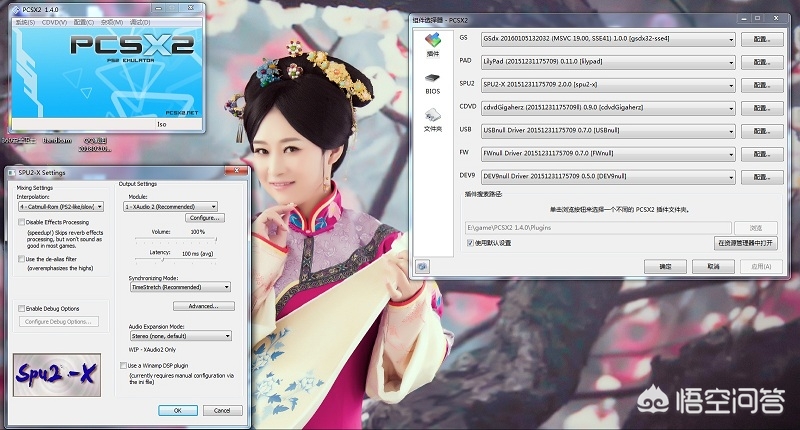The height and width of the screenshot is (430, 800).
Task: Click the 浏览 browse button
Action: 756,227
